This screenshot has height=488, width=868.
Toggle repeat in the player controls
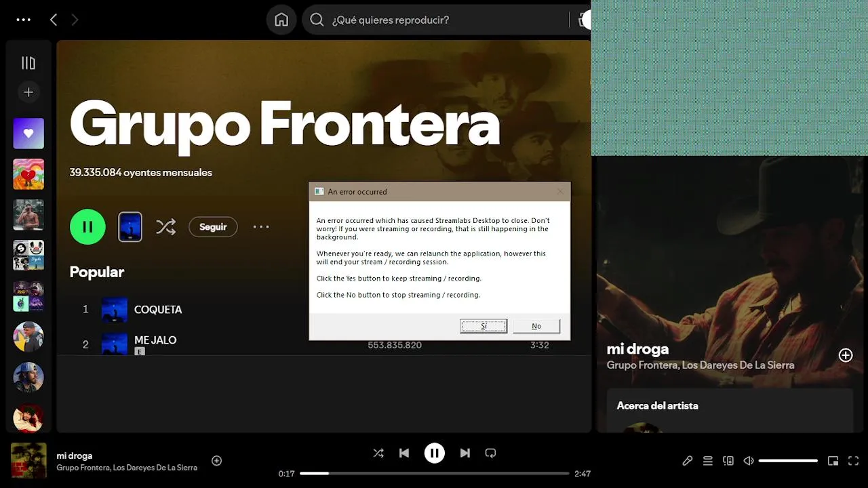[491, 453]
